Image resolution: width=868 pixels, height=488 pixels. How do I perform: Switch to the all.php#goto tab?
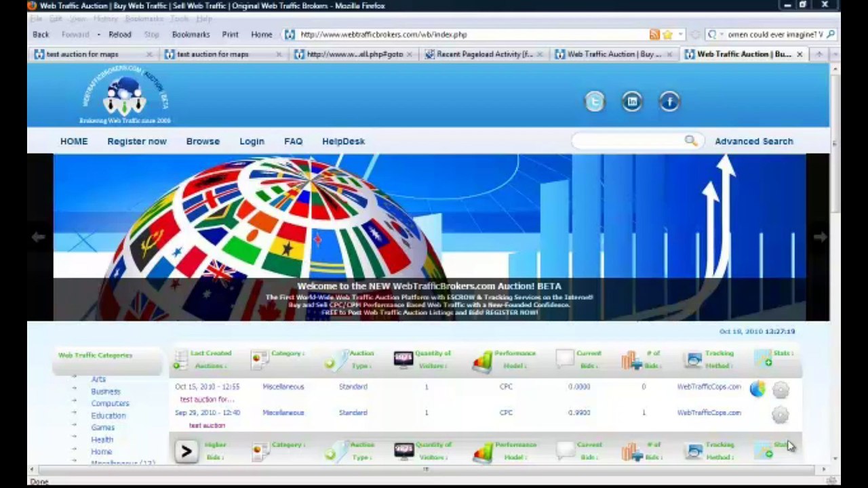click(353, 54)
